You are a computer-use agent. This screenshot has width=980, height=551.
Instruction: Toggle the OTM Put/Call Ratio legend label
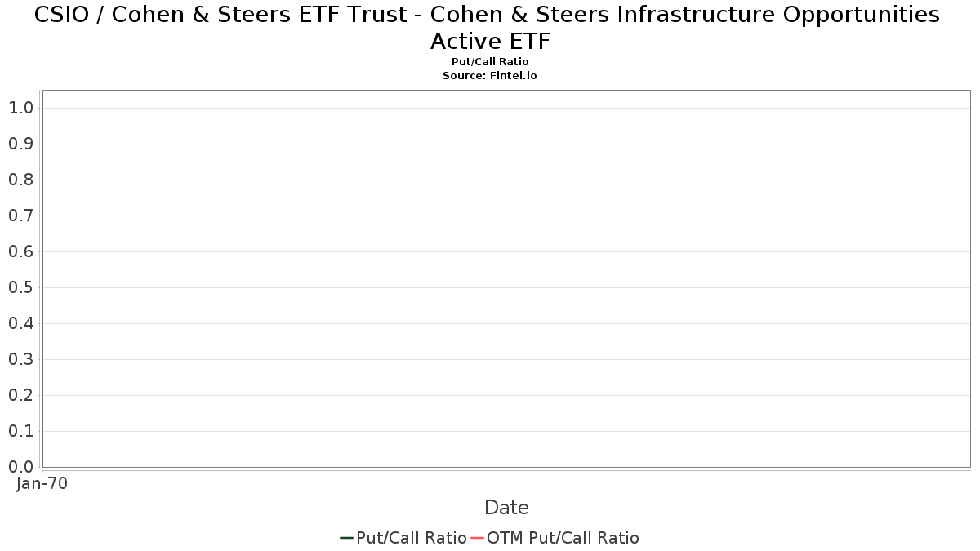click(x=563, y=538)
